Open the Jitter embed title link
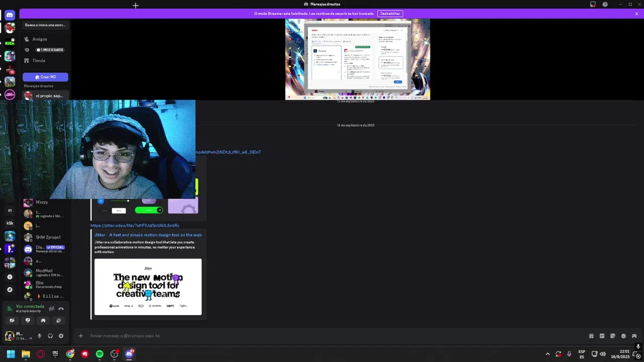Viewport: 644px width, 362px height. click(x=148, y=235)
